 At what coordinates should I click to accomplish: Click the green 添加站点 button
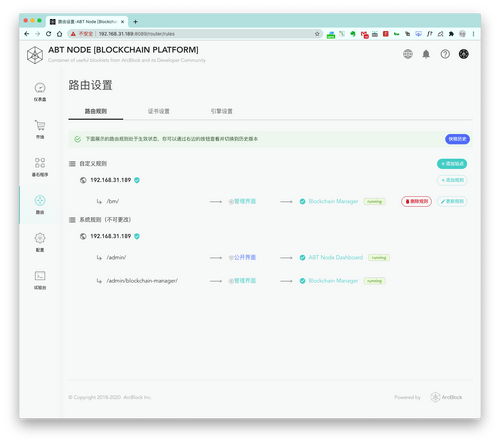coord(452,164)
